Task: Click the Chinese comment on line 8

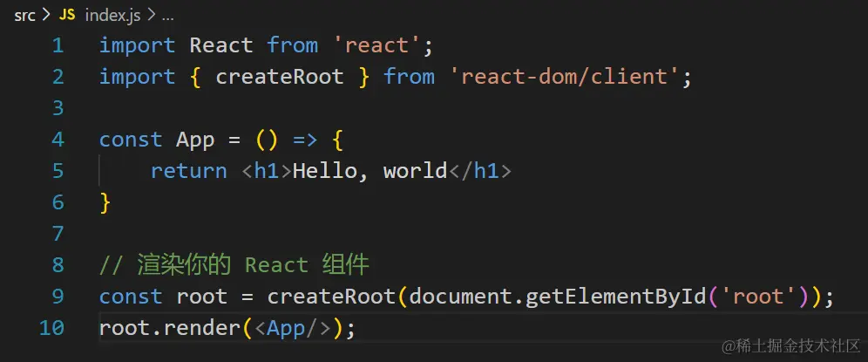Action: 234,265
